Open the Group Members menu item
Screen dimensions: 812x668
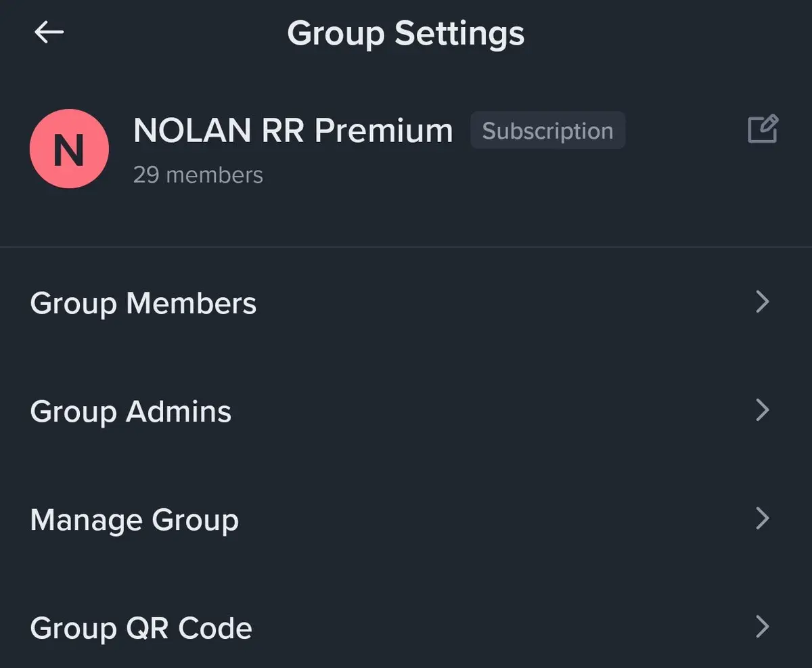[143, 303]
